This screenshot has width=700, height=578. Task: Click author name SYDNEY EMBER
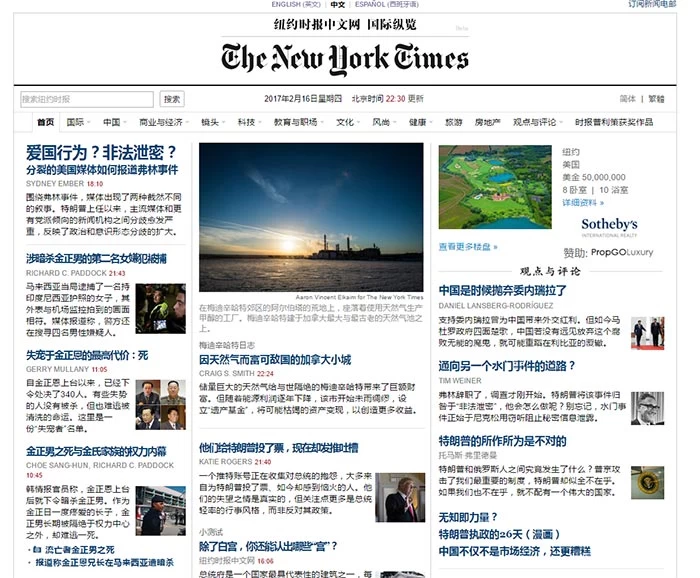tap(55, 183)
